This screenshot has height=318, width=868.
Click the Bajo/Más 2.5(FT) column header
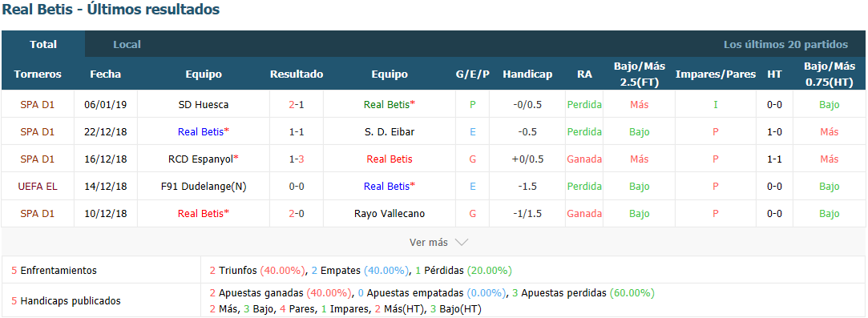click(x=640, y=74)
